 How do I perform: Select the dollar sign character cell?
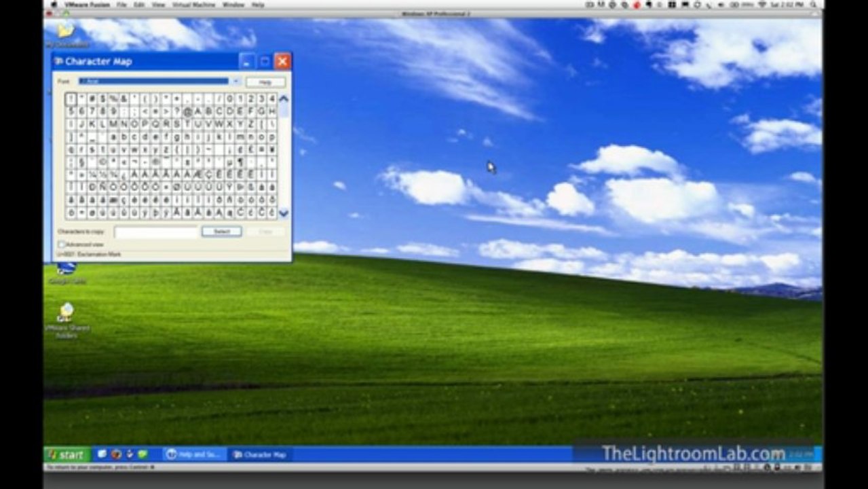click(x=102, y=98)
